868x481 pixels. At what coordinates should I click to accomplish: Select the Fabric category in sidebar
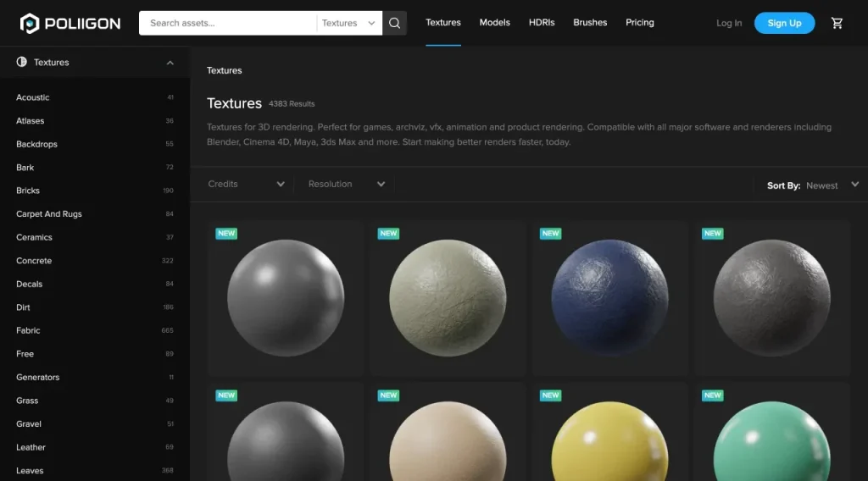tap(28, 330)
